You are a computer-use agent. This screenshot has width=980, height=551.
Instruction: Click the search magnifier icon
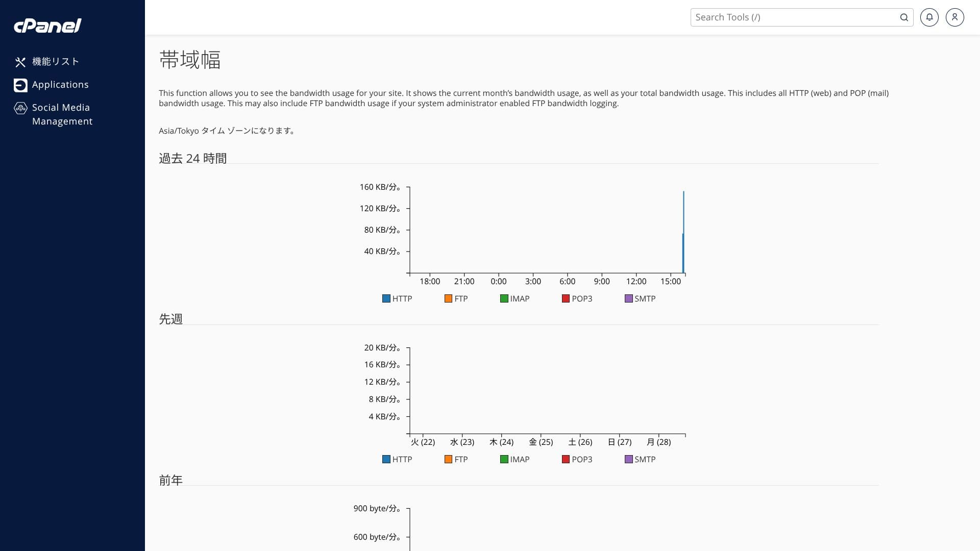click(x=904, y=17)
